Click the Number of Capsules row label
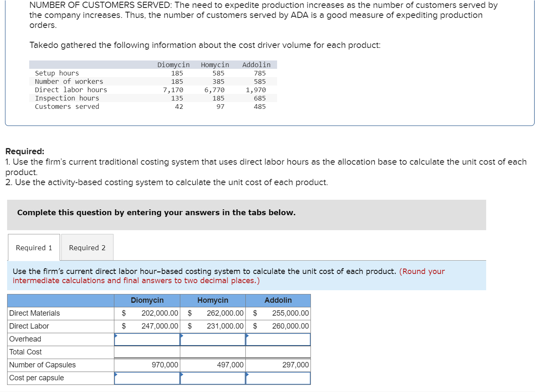Viewport: 535px width, 392px height. [43, 365]
